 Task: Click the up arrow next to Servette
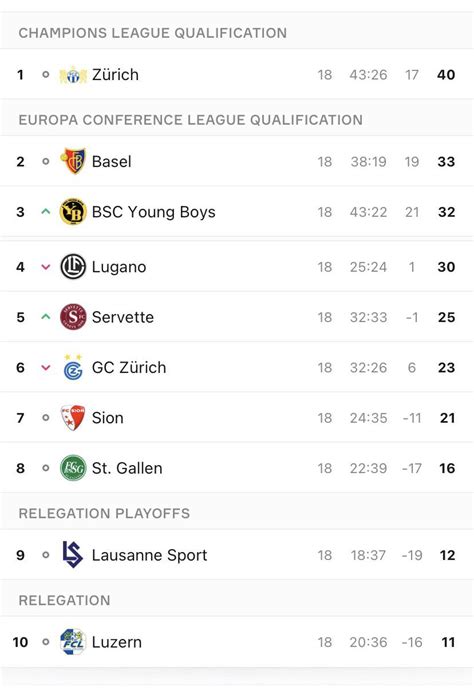tap(45, 316)
